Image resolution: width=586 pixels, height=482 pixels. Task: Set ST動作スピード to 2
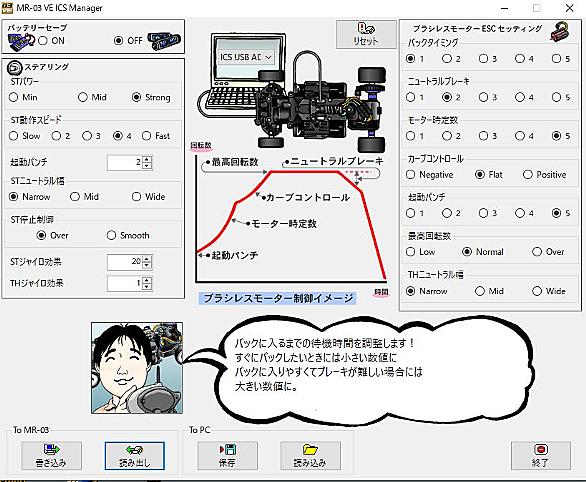coord(61,136)
